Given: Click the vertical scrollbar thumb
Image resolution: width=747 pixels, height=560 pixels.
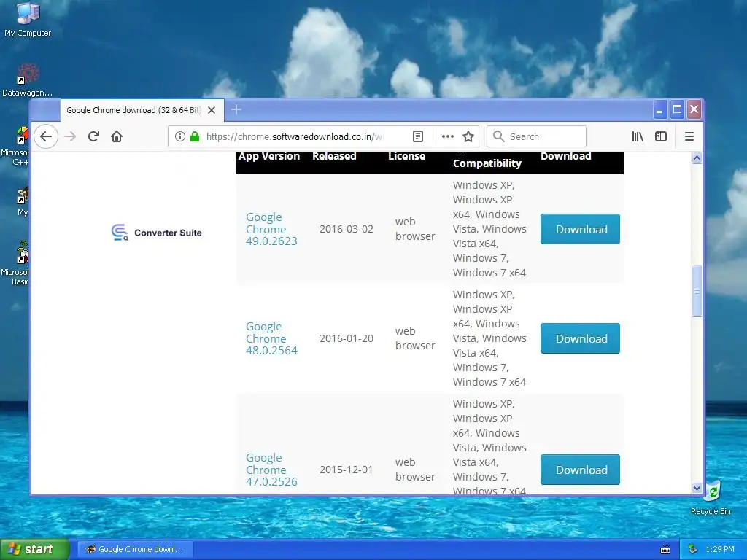Looking at the screenshot, I should pyautogui.click(x=697, y=290).
